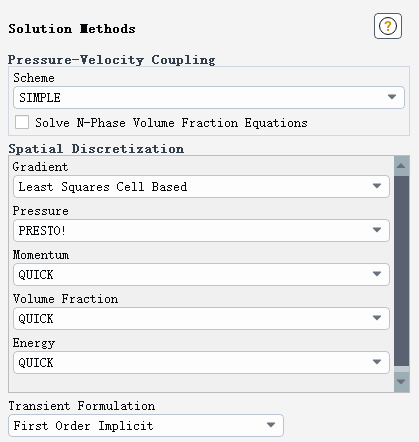Select the SIMPLE scheme combo box
Screen dimensions: 419x442
[x=209, y=97]
